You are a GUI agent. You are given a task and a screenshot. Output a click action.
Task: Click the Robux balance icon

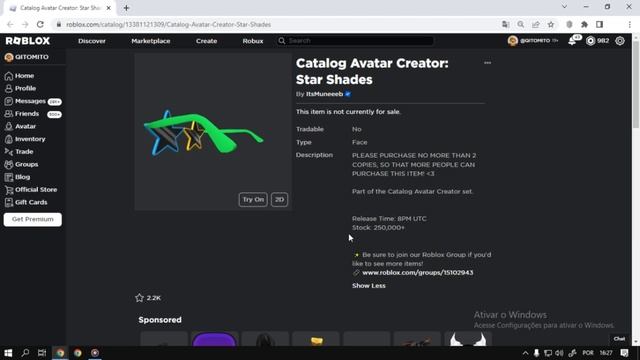point(590,41)
